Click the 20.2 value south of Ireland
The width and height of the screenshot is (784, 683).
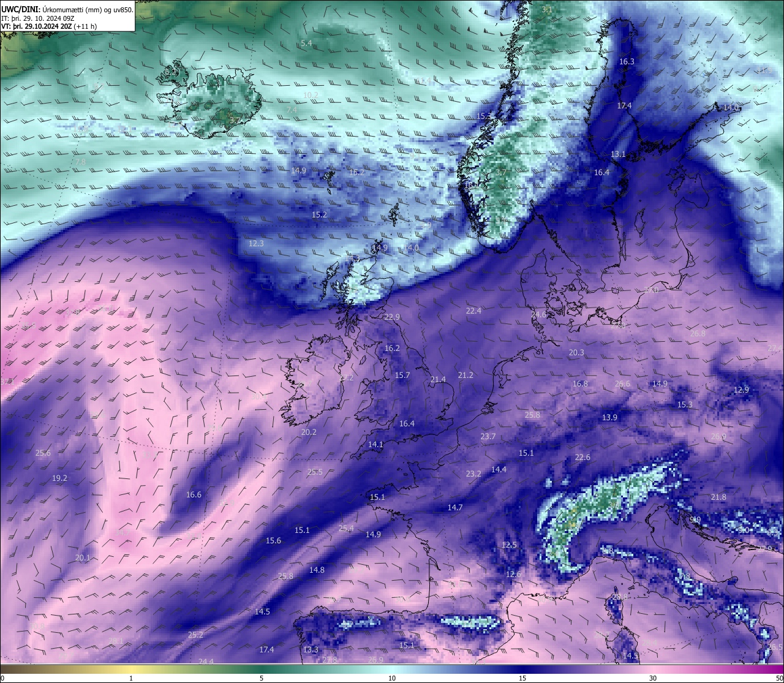309,432
